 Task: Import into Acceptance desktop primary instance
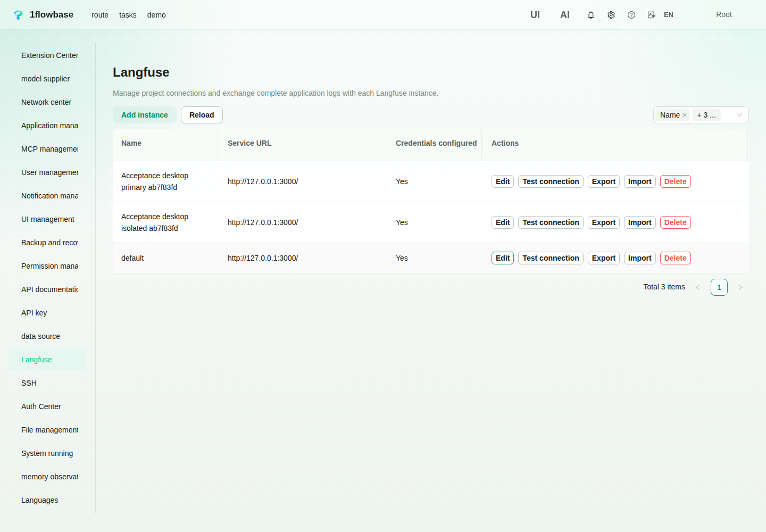640,181
